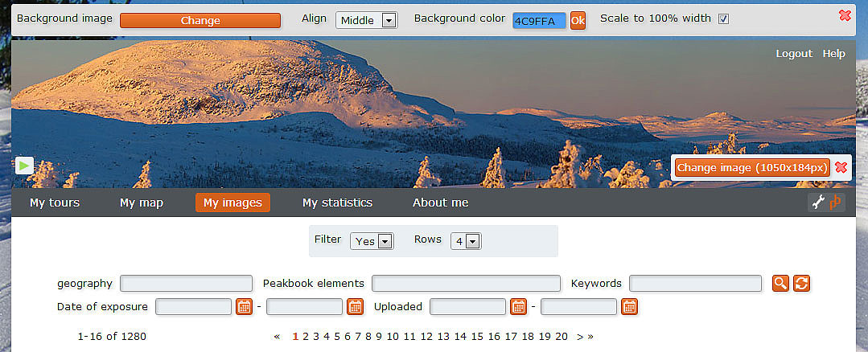
Task: Jump to last page with » arrow
Action: pos(590,337)
